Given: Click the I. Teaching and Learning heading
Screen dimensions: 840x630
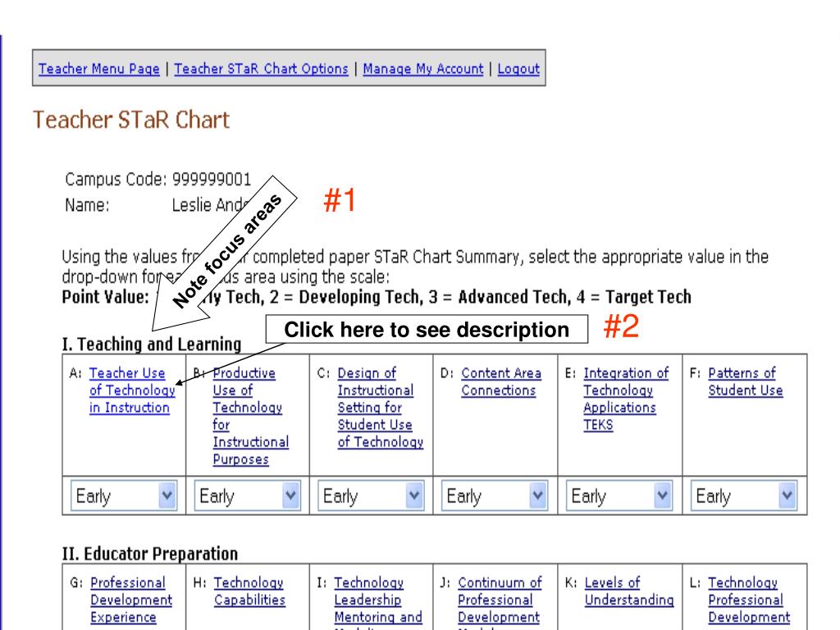Looking at the screenshot, I should pos(152,344).
